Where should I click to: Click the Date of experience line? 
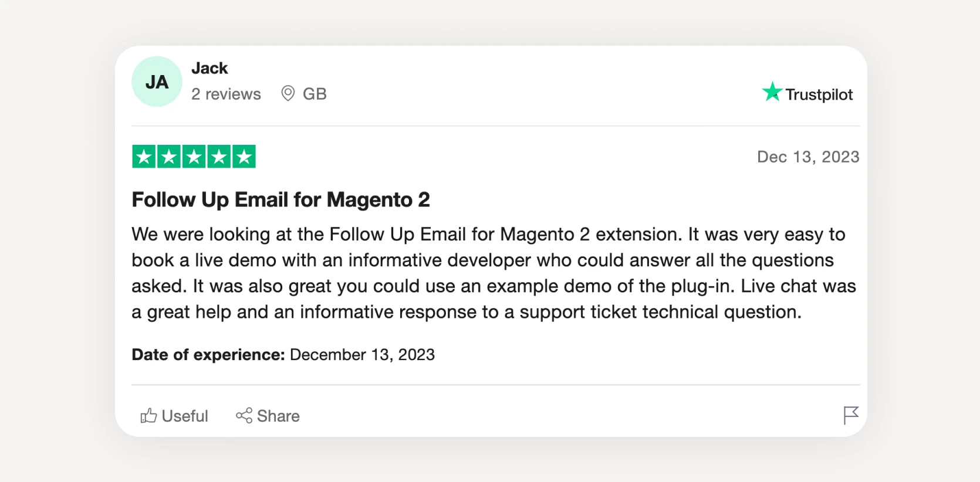283,355
